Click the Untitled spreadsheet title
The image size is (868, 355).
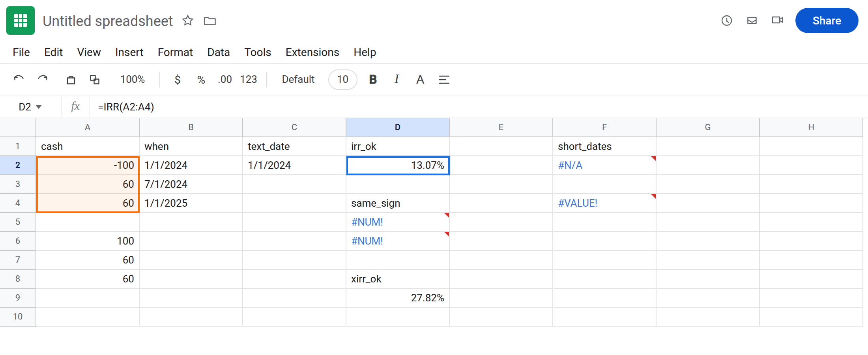point(108,21)
